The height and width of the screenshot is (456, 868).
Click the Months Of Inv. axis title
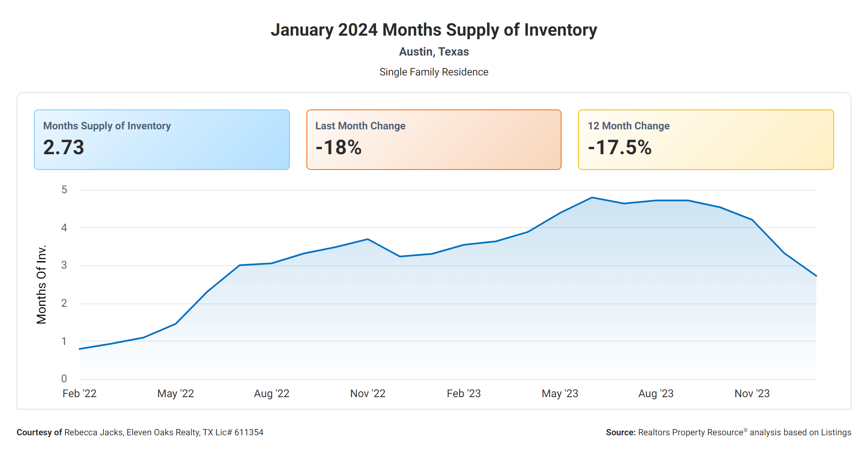point(41,284)
